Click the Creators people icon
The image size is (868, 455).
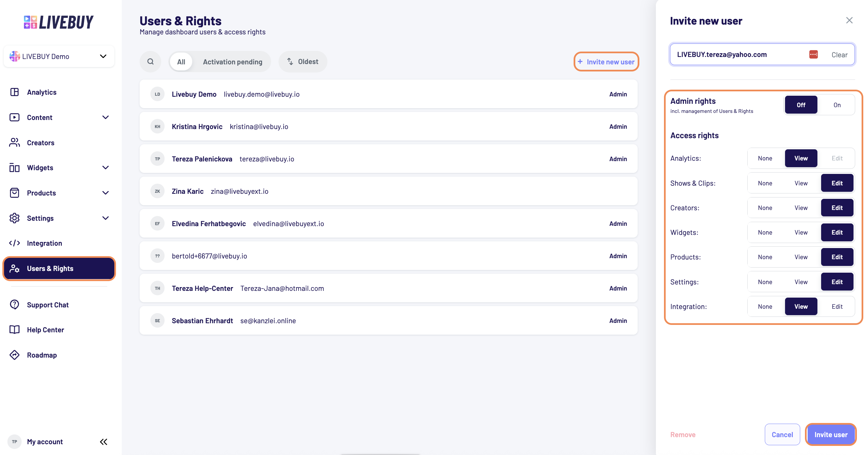(x=15, y=143)
